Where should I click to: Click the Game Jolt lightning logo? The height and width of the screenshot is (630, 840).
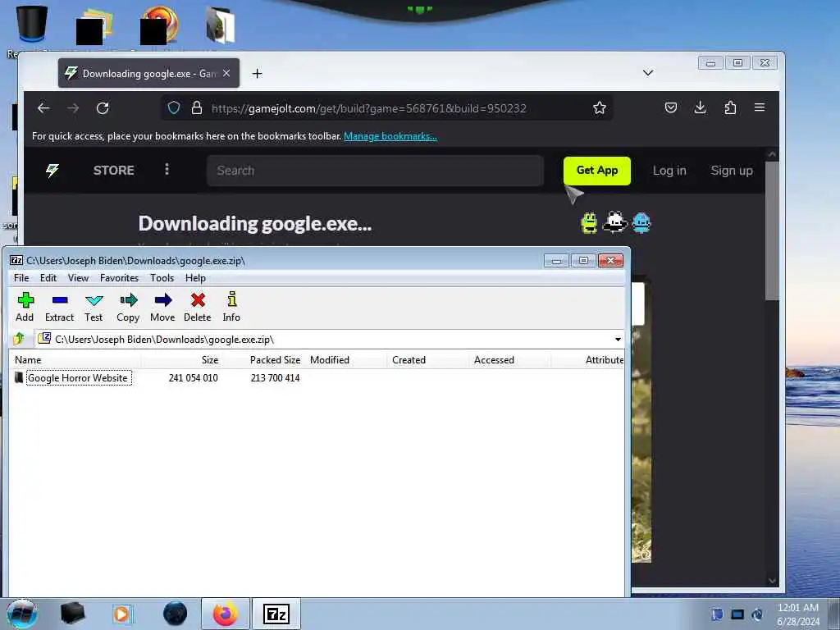tap(52, 171)
